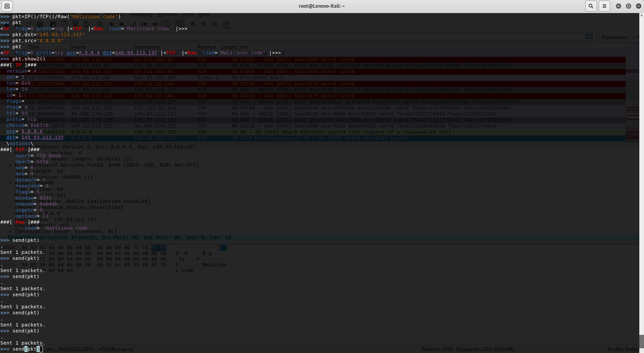Click the Expression… button
Viewport: 644px width, 353px height.
615,37
